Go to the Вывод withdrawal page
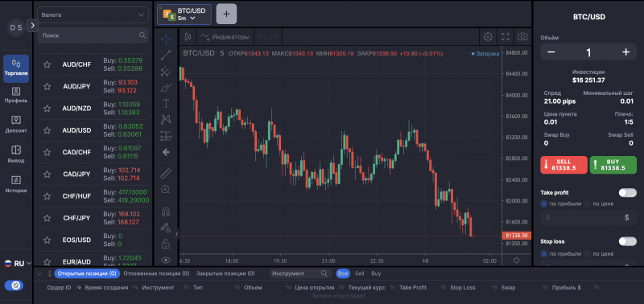Image resolution: width=644 pixels, height=304 pixels. pyautogui.click(x=16, y=154)
